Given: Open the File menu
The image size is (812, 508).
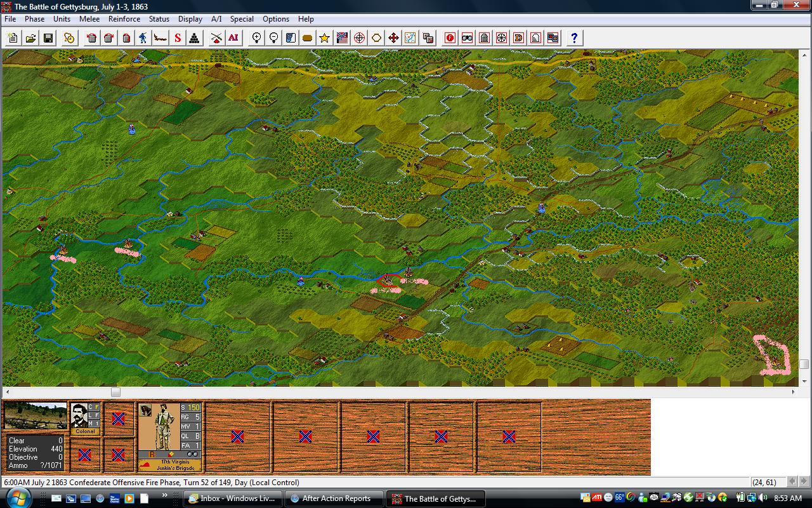Looking at the screenshot, I should coord(10,19).
